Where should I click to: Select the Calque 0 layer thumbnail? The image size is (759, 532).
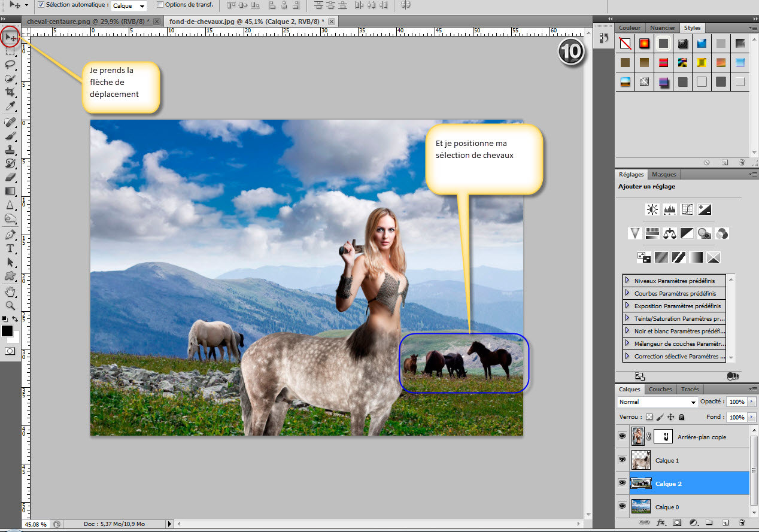coord(641,506)
